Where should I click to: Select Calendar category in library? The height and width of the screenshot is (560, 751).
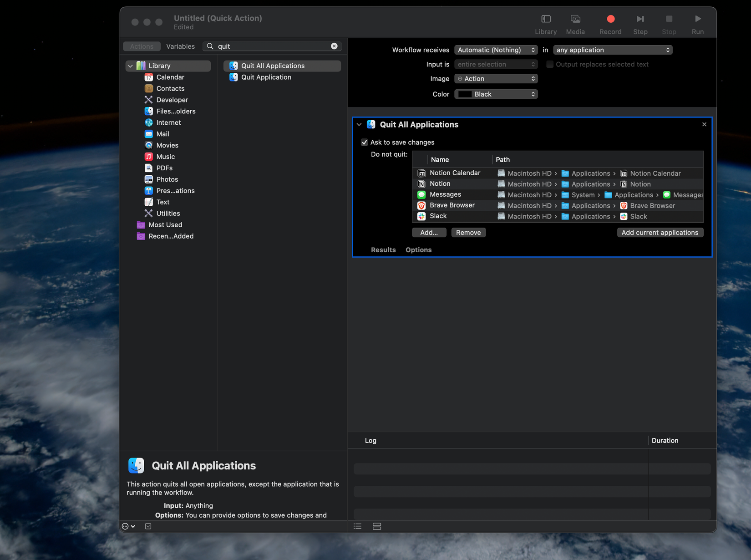[170, 77]
